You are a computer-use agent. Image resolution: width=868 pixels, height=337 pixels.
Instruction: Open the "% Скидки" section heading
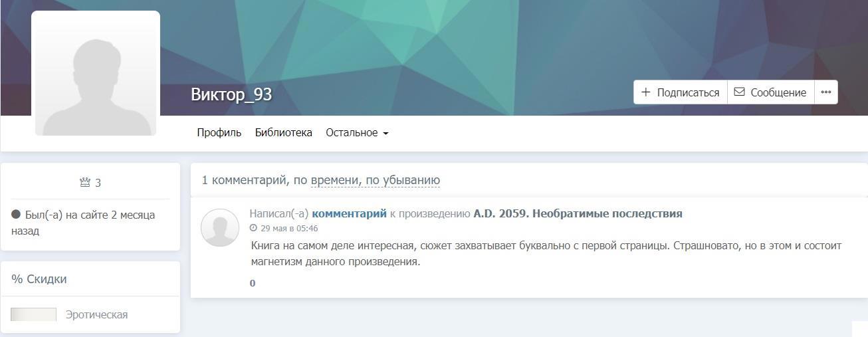pos(39,279)
